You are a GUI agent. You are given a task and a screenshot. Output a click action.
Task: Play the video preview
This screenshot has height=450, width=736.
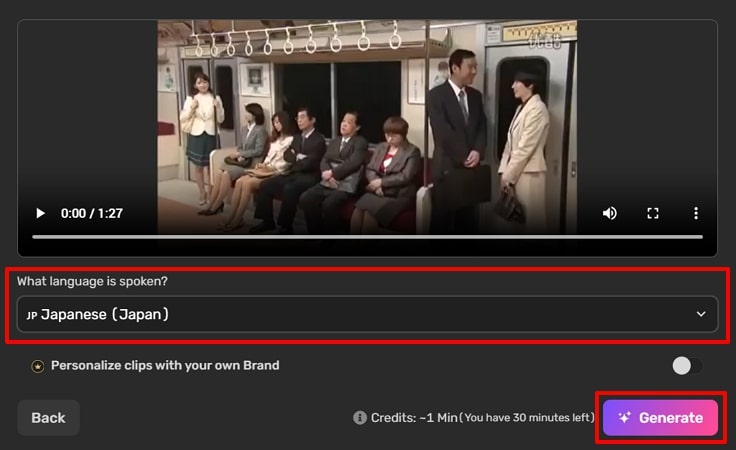tap(40, 214)
